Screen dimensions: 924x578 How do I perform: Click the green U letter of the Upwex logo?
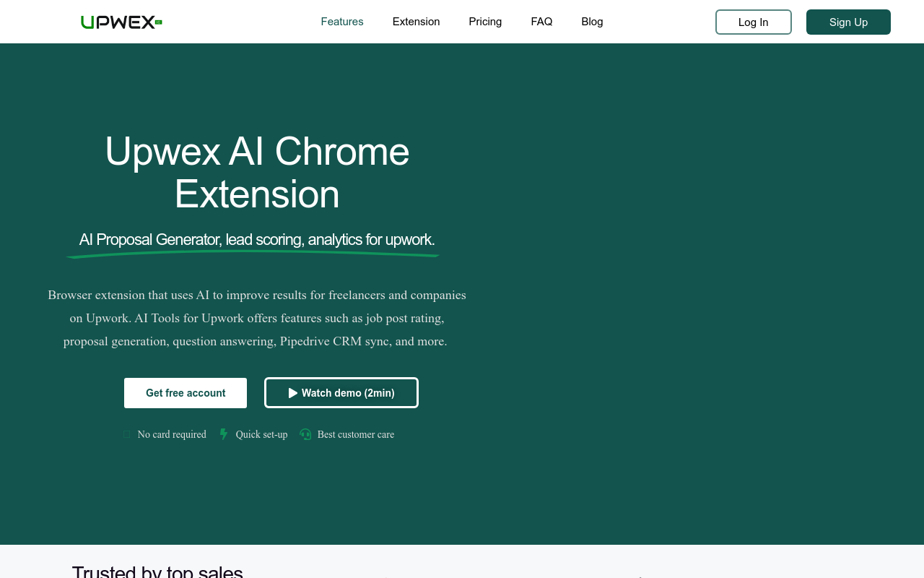[87, 22]
